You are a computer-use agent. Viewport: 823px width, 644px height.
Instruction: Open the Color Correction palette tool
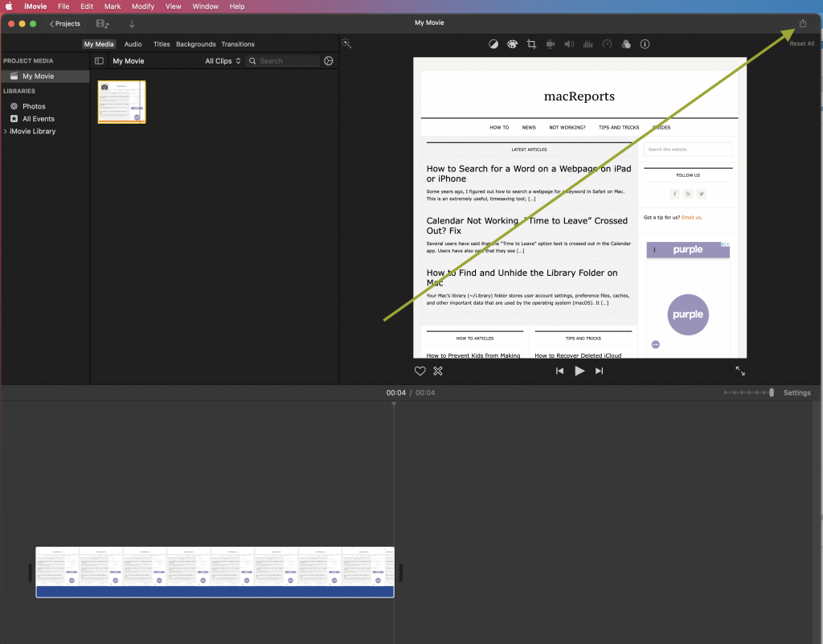[x=512, y=44]
